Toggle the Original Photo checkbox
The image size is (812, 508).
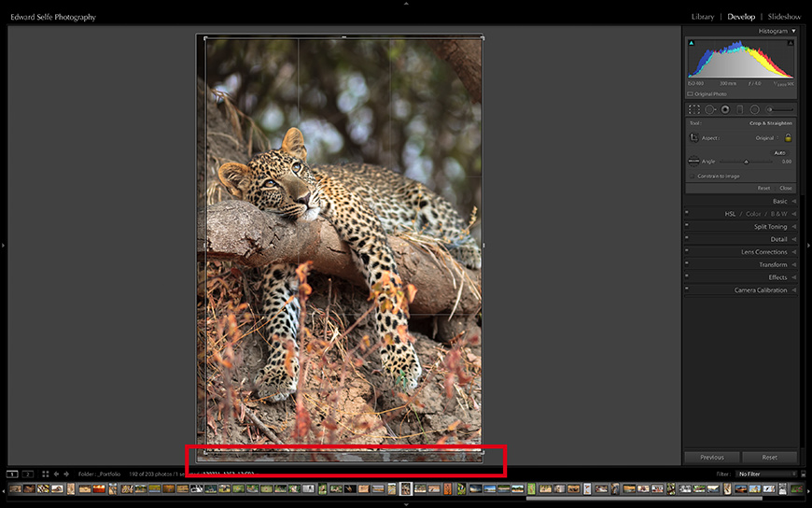pos(690,94)
